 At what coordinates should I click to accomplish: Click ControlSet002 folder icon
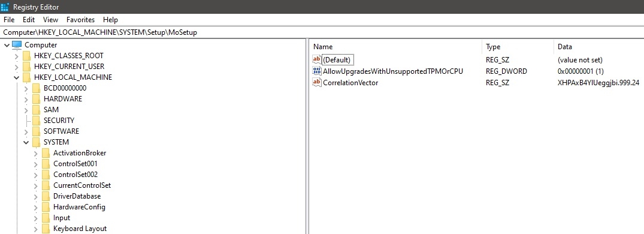[x=46, y=175]
